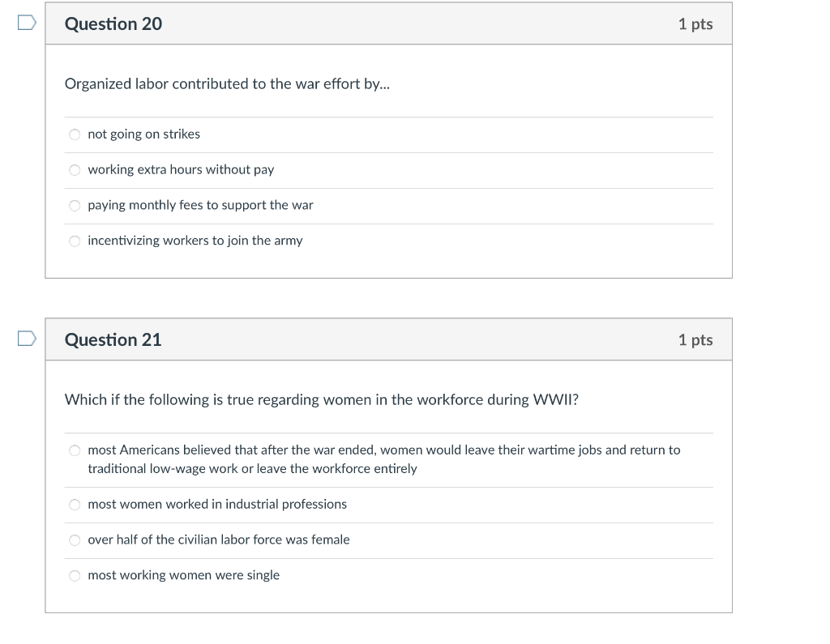Pick 'over half of the civilian labor force was female'
This screenshot has height=644, width=830.
75,540
